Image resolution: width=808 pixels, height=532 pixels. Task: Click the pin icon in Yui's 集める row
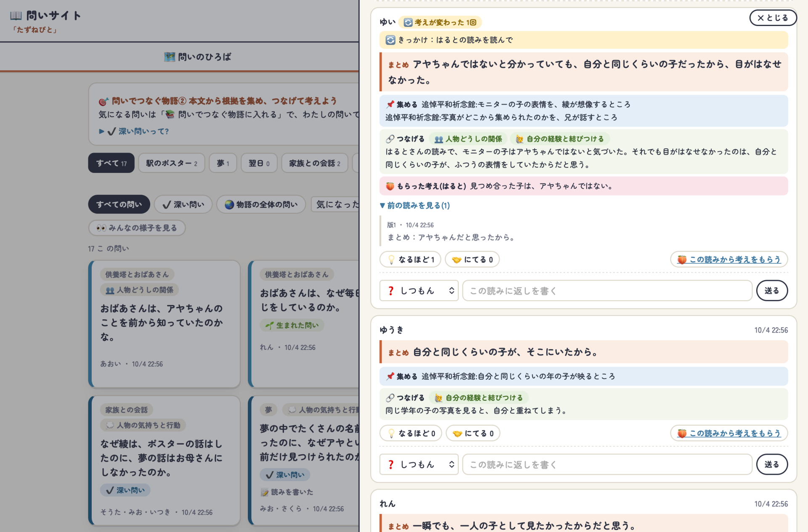390,104
